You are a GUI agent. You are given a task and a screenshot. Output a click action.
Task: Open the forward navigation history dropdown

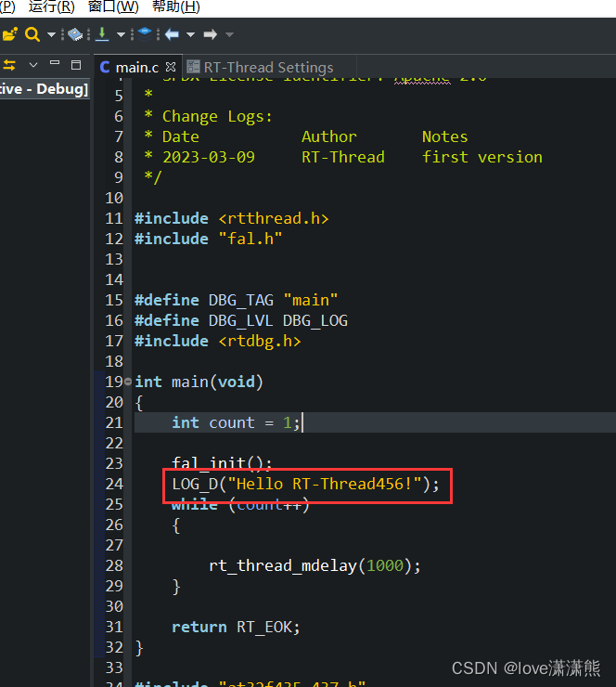[x=229, y=34]
